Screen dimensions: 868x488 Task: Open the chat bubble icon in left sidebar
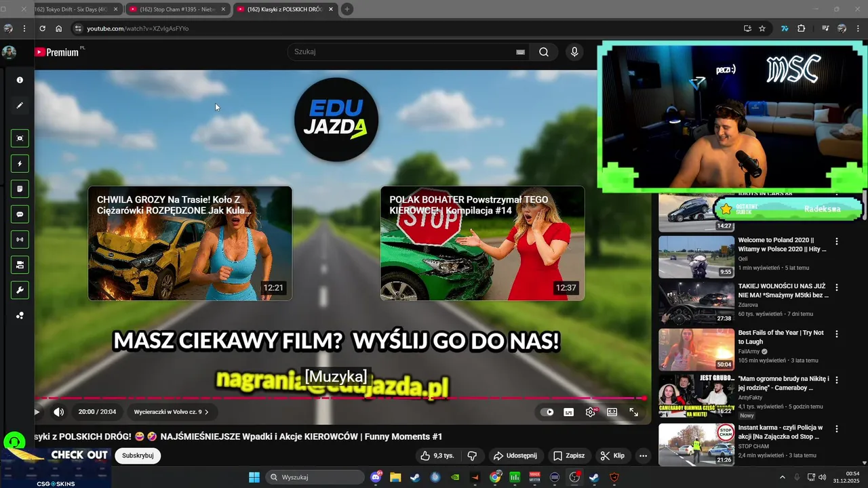click(x=20, y=214)
